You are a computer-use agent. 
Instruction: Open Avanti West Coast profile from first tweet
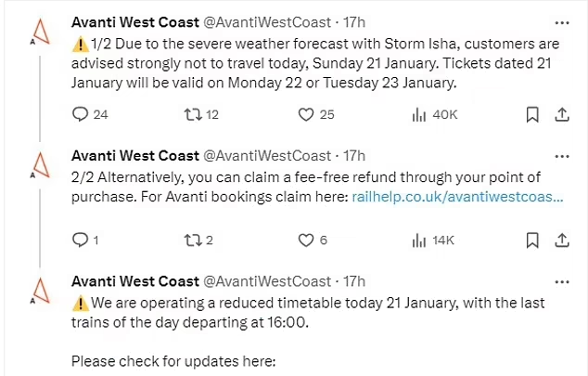[x=134, y=22]
